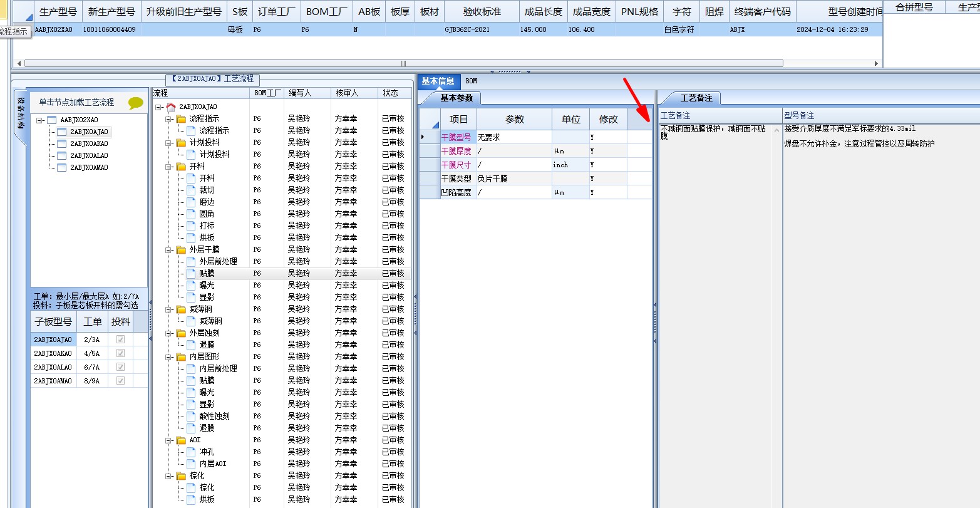Click the 子板型号 column header
The image size is (980, 508).
pos(53,322)
